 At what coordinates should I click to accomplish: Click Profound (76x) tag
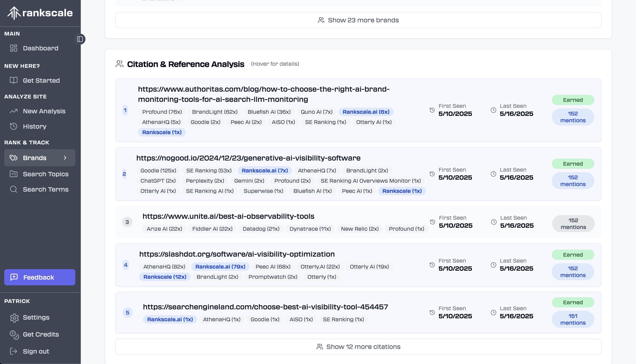[162, 112]
